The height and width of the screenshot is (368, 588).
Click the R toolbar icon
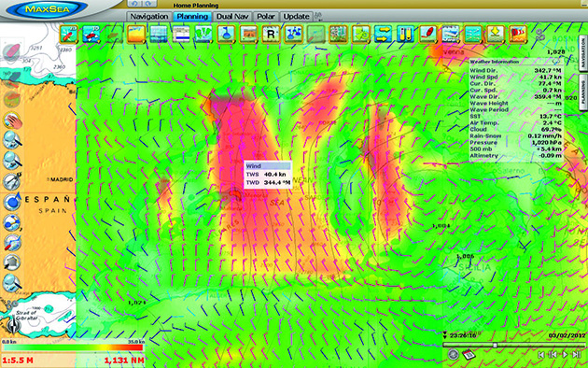coord(271,34)
